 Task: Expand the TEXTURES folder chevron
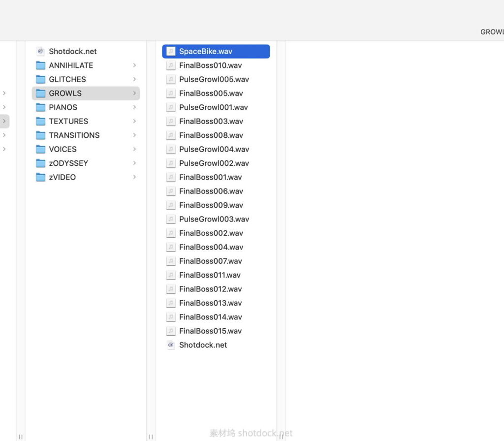[134, 121]
